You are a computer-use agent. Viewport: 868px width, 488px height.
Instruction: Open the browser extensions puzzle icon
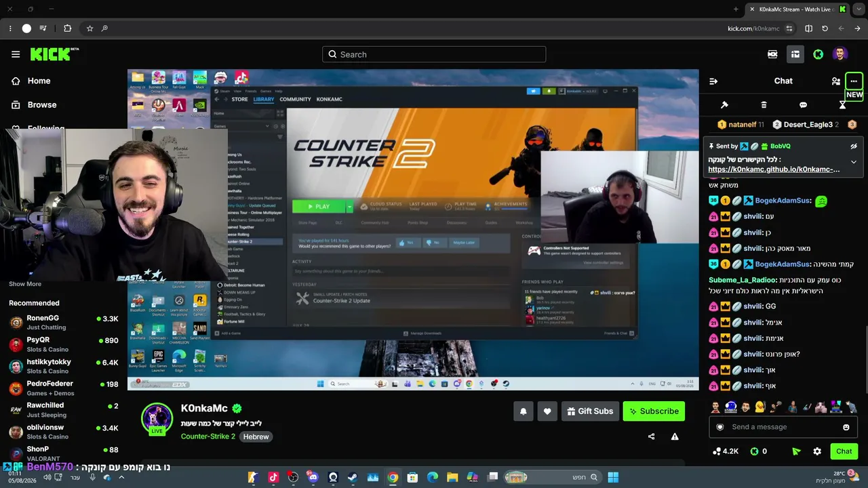tap(67, 28)
